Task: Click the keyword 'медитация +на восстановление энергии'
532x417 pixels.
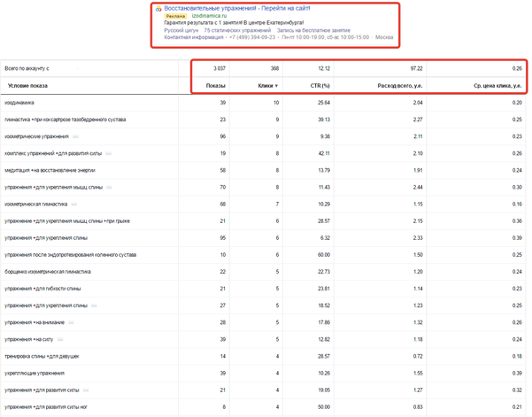Action: pos(50,170)
